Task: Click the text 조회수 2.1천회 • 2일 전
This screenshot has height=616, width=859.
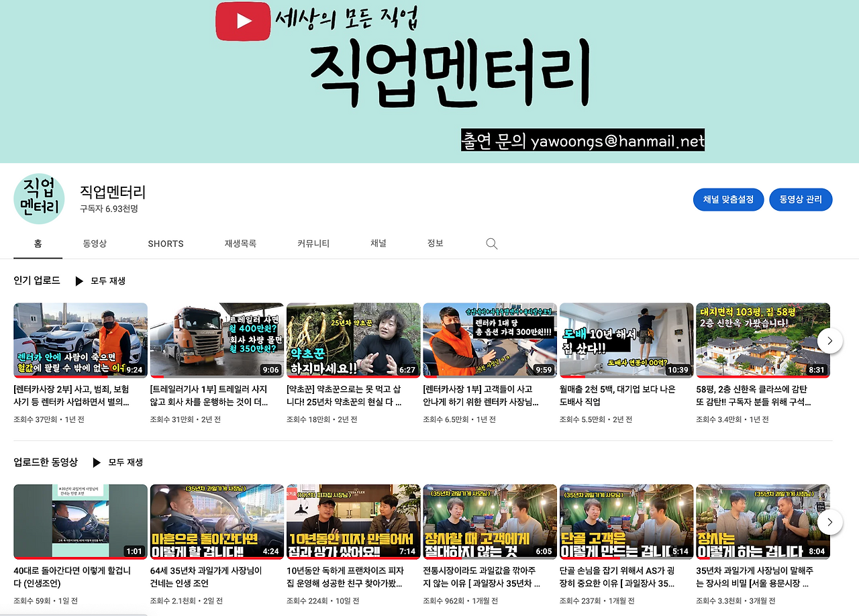Action: click(x=187, y=601)
